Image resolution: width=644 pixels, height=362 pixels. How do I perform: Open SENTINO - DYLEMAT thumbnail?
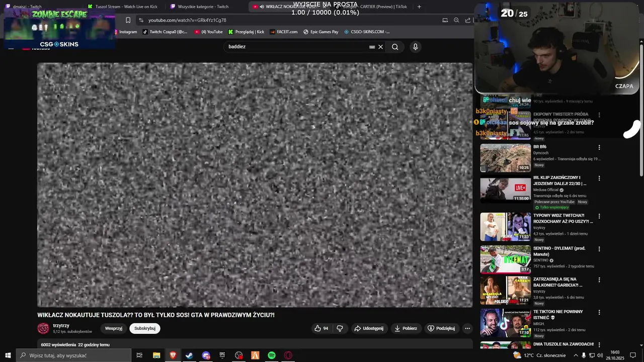[x=506, y=259]
